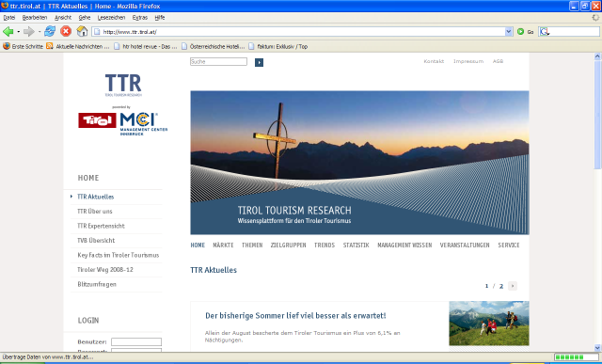Open the Hilfe menu

tap(160, 18)
